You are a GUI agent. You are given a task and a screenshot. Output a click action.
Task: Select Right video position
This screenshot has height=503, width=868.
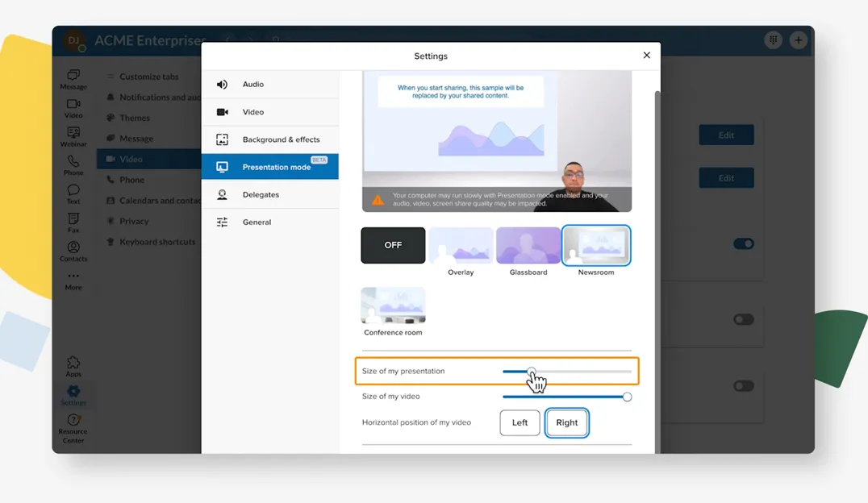(x=566, y=422)
